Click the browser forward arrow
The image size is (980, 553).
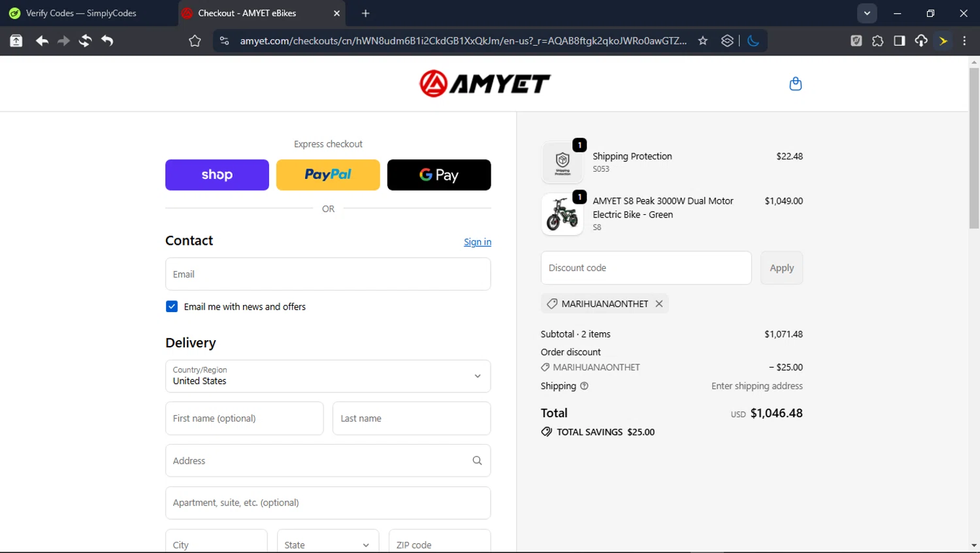coord(63,41)
